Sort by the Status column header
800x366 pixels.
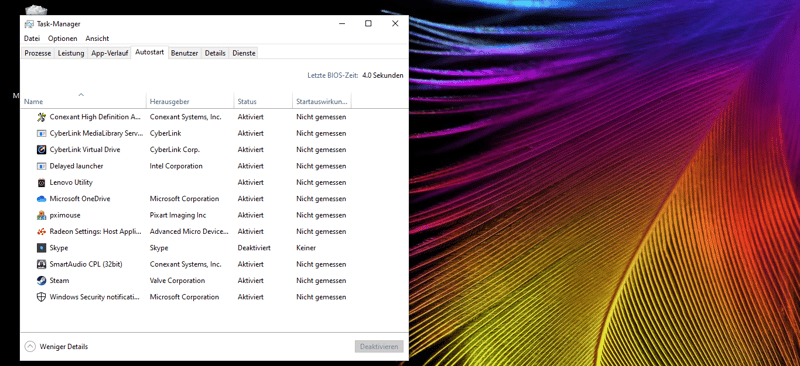(263, 102)
